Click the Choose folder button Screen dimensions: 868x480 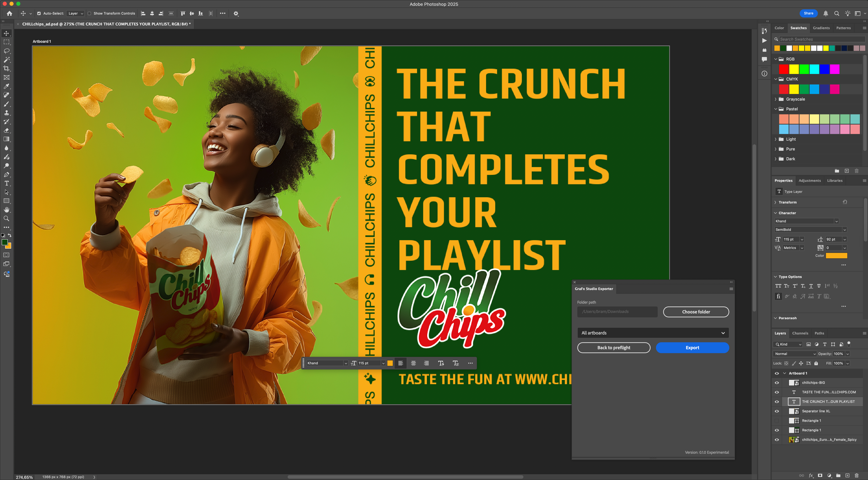696,312
